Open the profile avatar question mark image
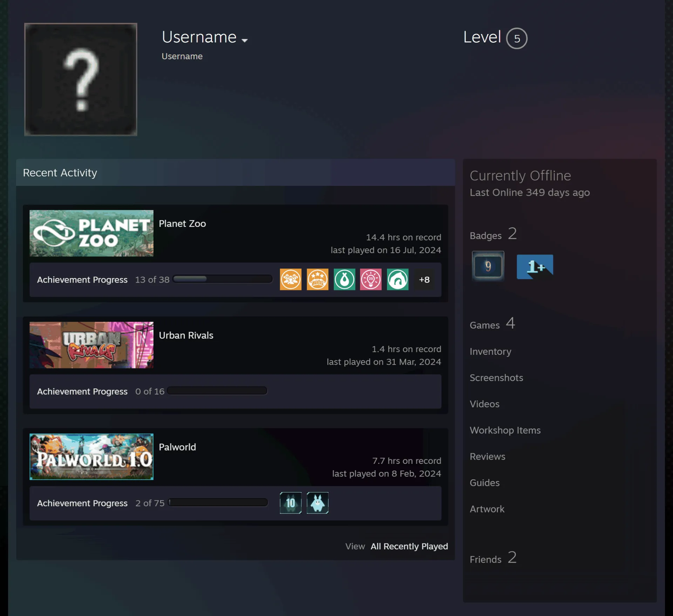The image size is (673, 616). point(81,79)
